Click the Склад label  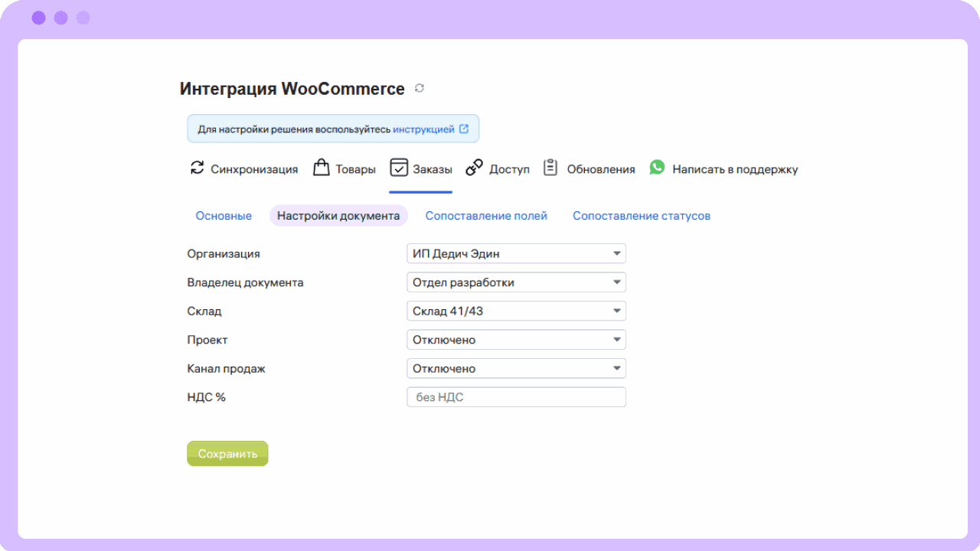(204, 311)
